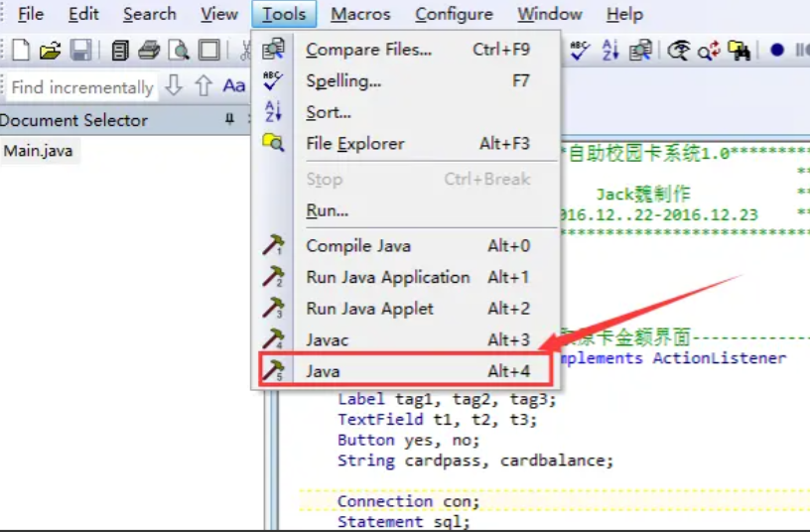Click the Sort A-Z toolbar icon
The height and width of the screenshot is (532, 810).
click(x=610, y=50)
